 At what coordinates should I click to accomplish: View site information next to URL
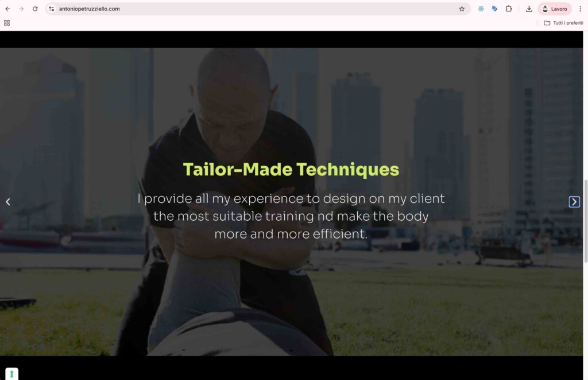pyautogui.click(x=51, y=9)
